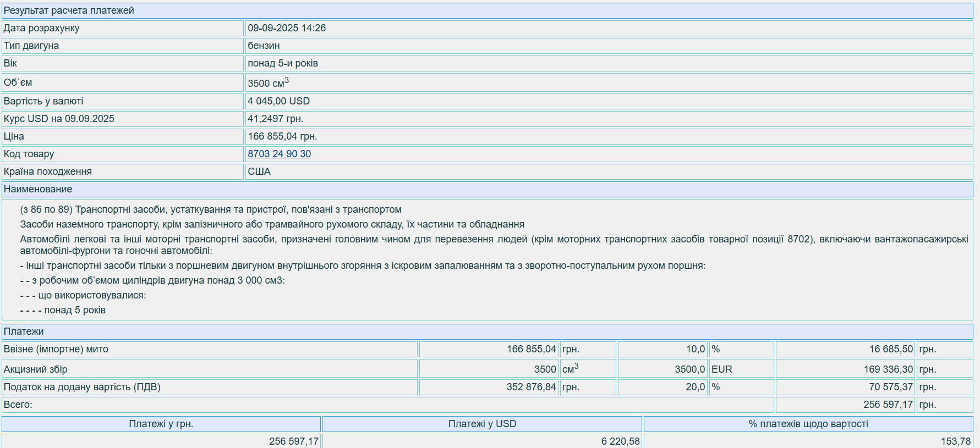This screenshot has width=980, height=448.
Task: Open the product code link 8703 24 90 30
Action: tap(279, 154)
